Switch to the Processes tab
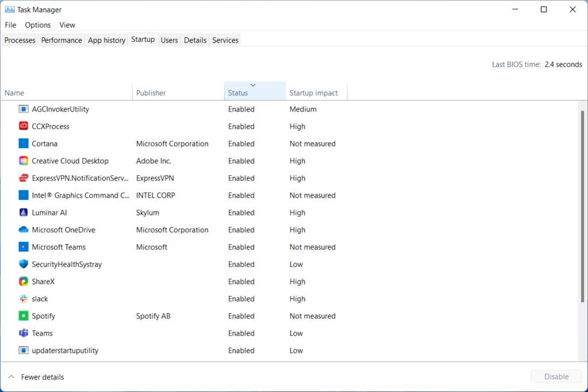 pyautogui.click(x=20, y=40)
